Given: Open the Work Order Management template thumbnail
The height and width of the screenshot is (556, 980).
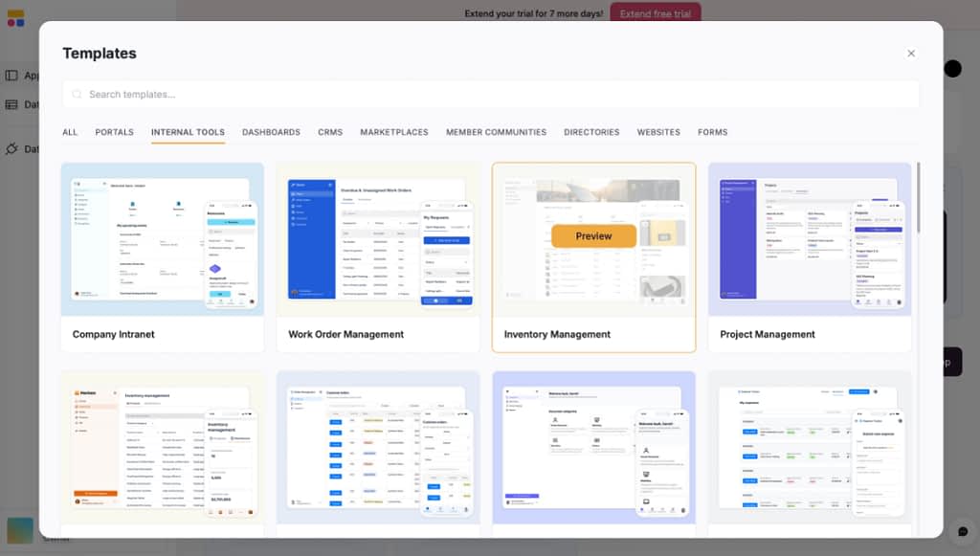Looking at the screenshot, I should click(378, 239).
